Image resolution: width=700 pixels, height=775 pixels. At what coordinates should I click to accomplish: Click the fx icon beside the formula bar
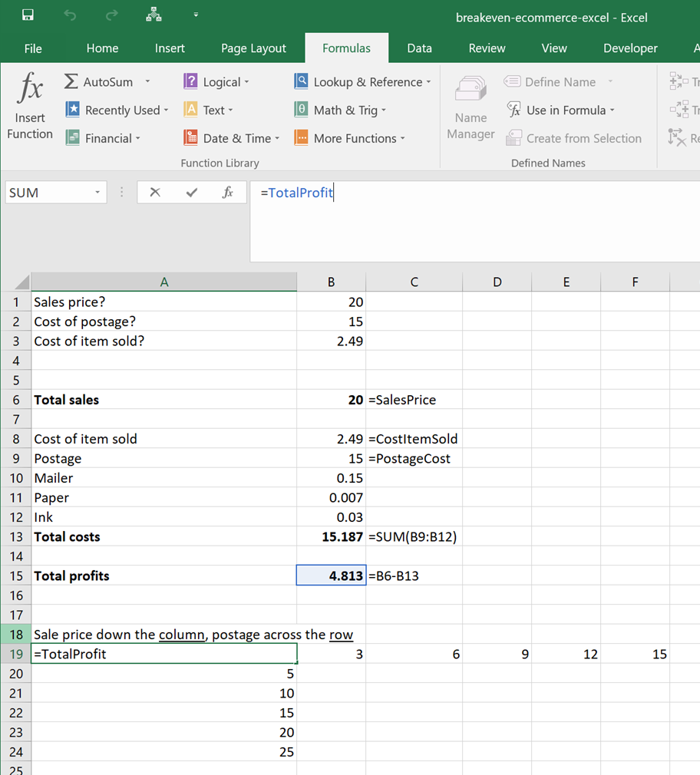click(x=228, y=193)
